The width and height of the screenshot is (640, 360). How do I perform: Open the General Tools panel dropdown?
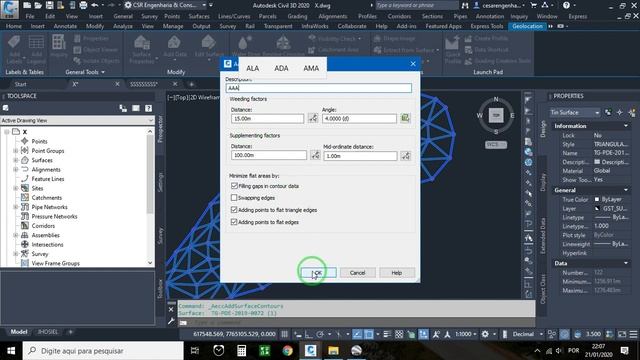pyautogui.click(x=85, y=72)
